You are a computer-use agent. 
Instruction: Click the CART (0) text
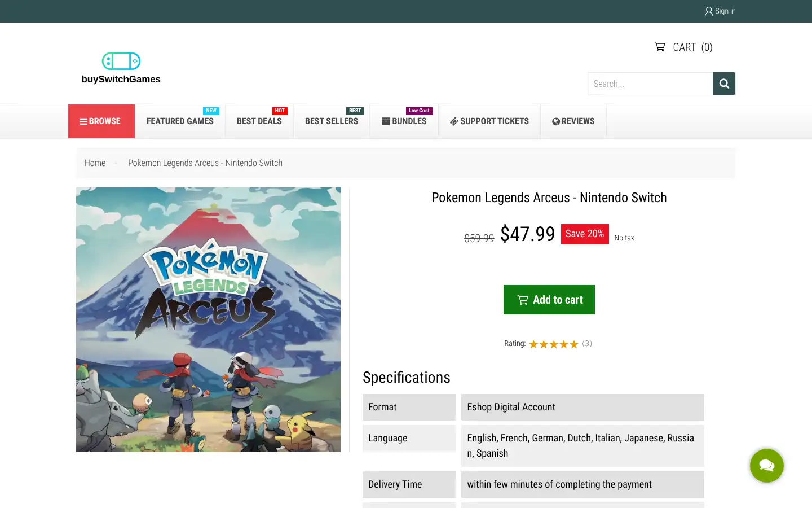point(692,47)
